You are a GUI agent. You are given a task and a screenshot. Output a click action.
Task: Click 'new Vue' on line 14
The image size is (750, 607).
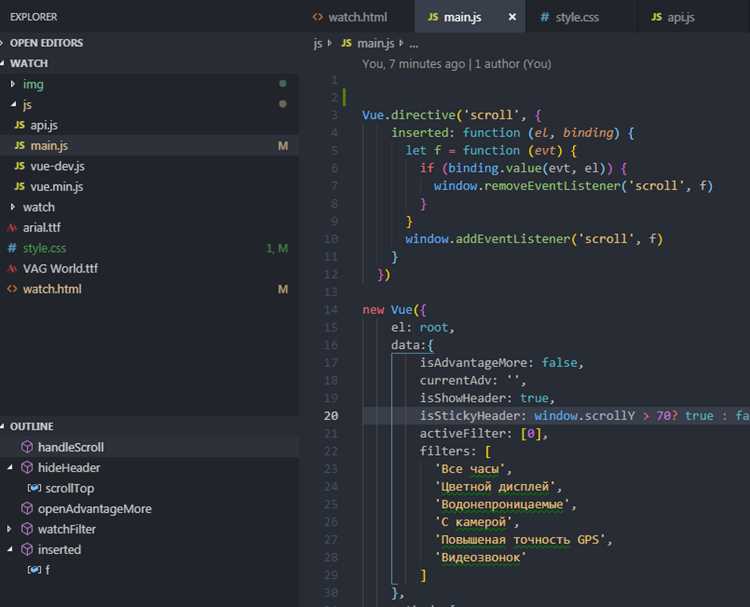[x=387, y=310]
